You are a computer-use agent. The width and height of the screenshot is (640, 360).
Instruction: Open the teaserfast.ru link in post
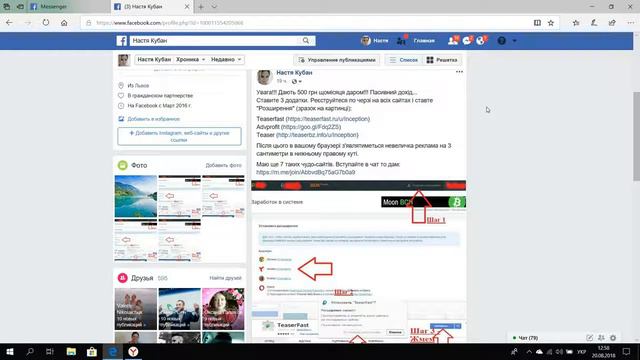click(328, 119)
